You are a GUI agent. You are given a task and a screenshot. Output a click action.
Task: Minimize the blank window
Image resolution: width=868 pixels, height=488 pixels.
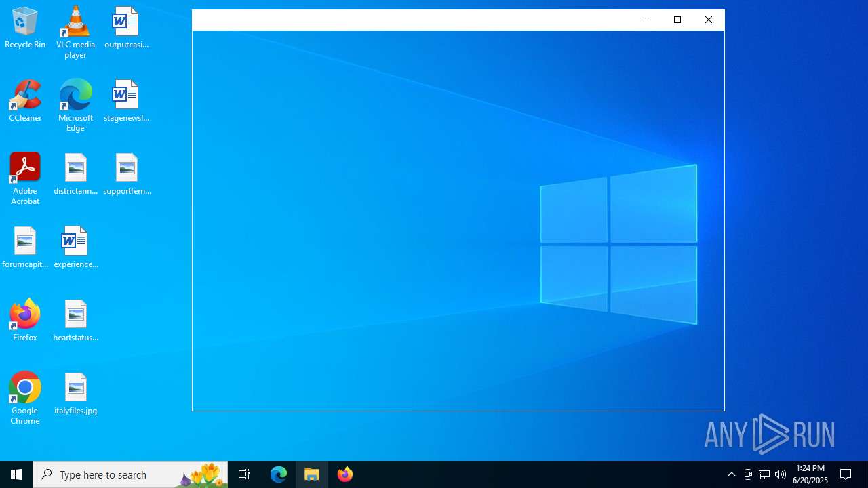click(646, 20)
